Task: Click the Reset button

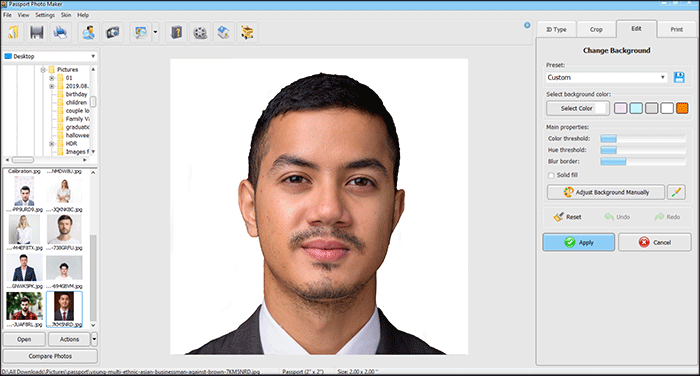Action: [567, 217]
